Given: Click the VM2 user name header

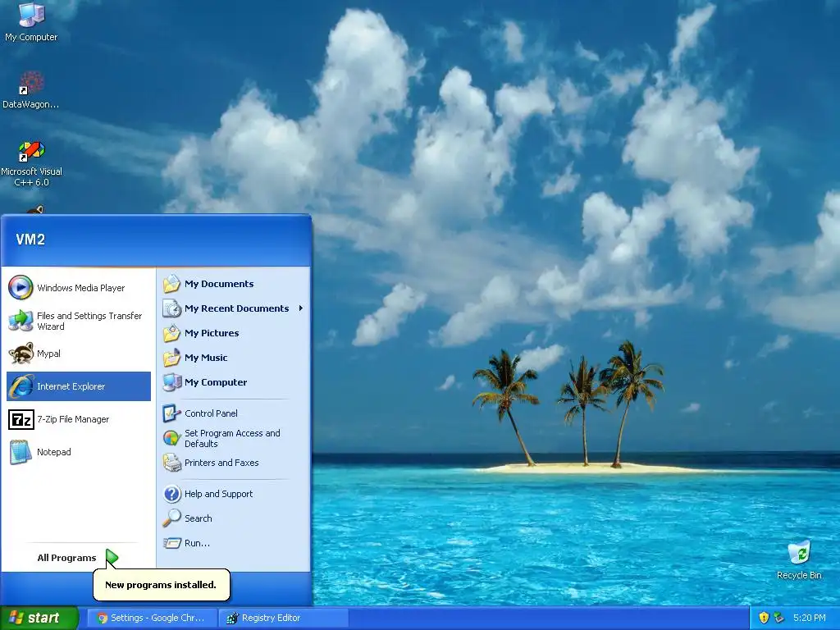Looking at the screenshot, I should coord(30,239).
